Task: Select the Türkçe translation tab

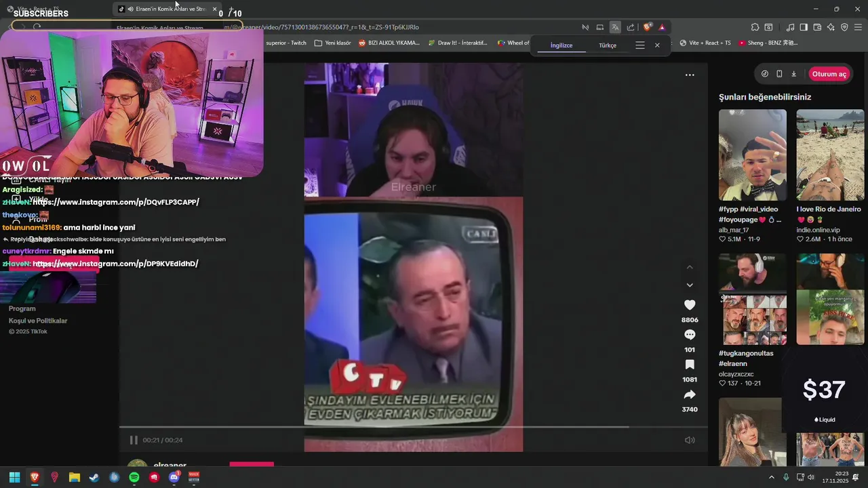Action: coord(608,45)
